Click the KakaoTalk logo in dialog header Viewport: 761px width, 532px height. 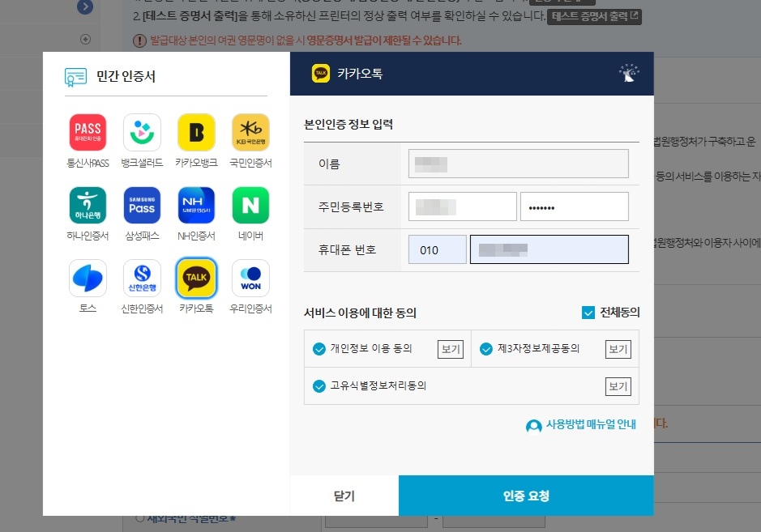point(321,73)
